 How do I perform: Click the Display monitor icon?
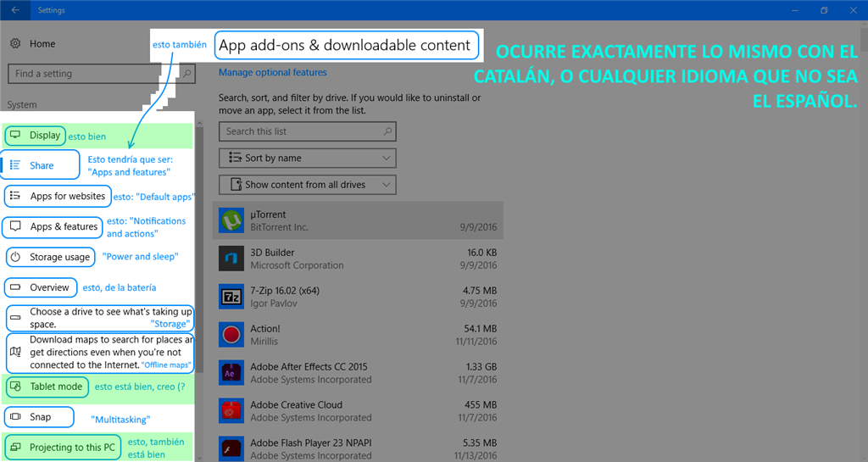15,135
